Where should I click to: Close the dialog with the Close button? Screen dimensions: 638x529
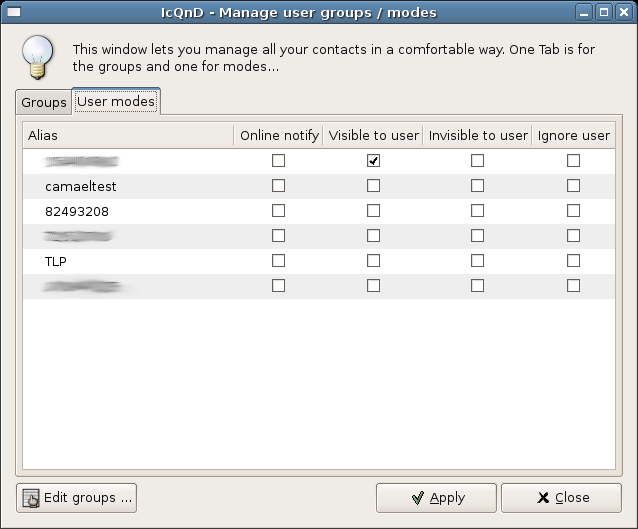click(x=561, y=497)
